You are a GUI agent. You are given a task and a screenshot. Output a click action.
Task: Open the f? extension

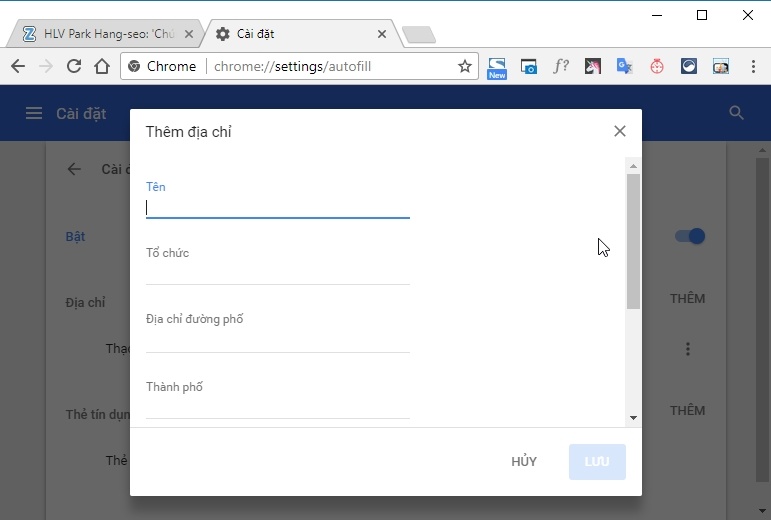561,66
